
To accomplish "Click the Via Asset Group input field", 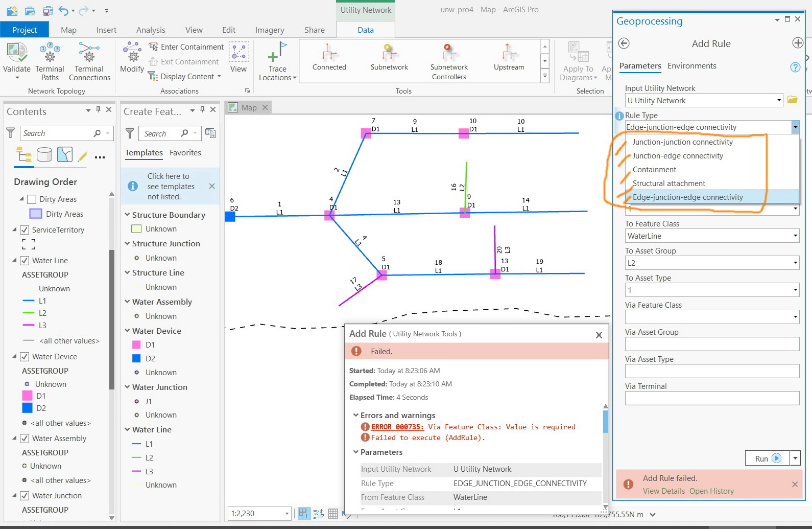I will point(712,344).
